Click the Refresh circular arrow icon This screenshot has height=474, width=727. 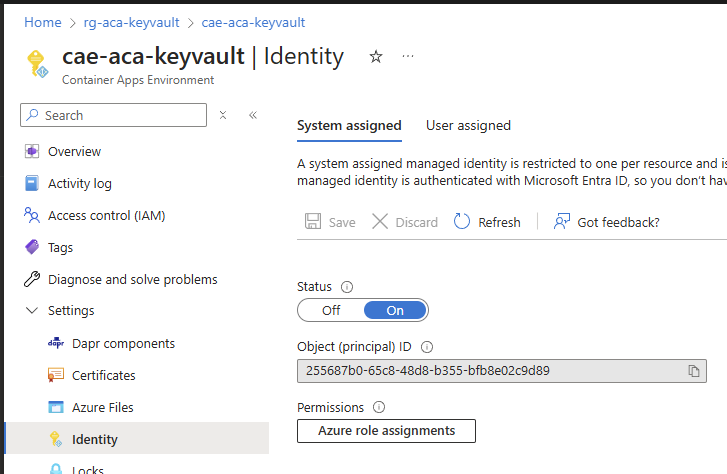tap(462, 221)
